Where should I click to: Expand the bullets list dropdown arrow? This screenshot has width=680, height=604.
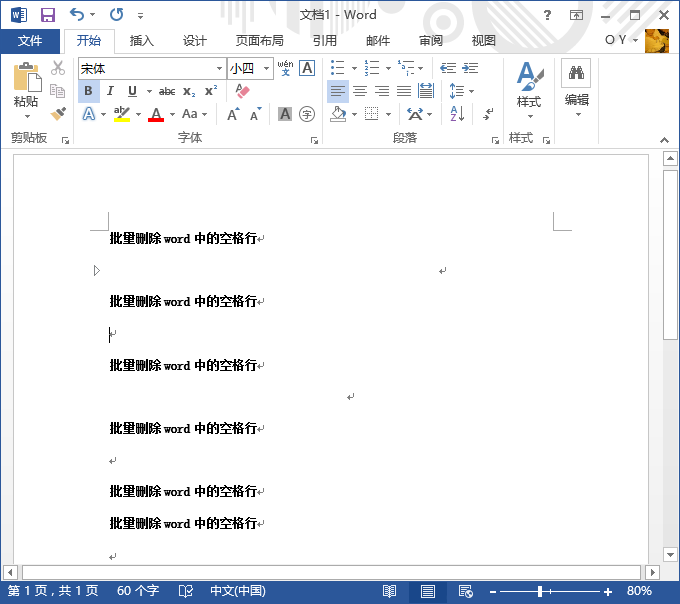coord(354,68)
